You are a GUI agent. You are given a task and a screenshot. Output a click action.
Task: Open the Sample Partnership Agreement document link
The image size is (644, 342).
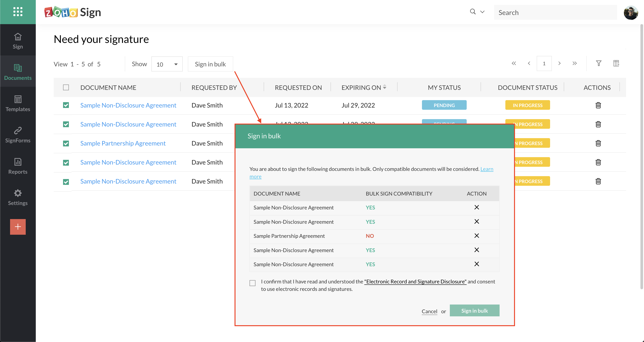[123, 143]
